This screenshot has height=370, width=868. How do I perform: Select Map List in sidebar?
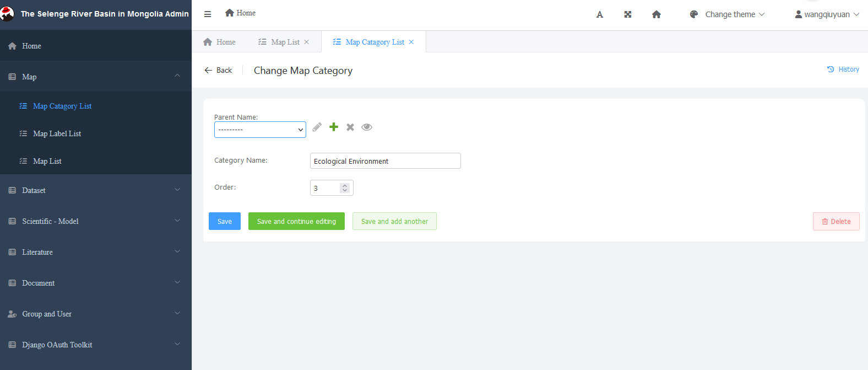coord(96,161)
